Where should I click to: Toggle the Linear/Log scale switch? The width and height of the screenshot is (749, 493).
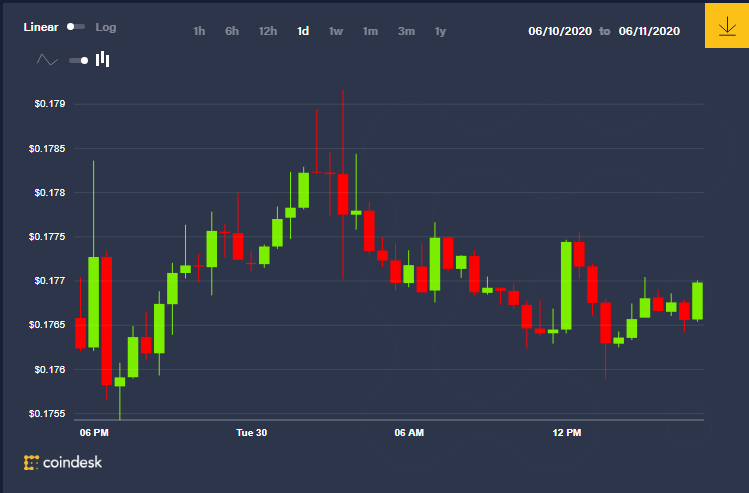(75, 27)
